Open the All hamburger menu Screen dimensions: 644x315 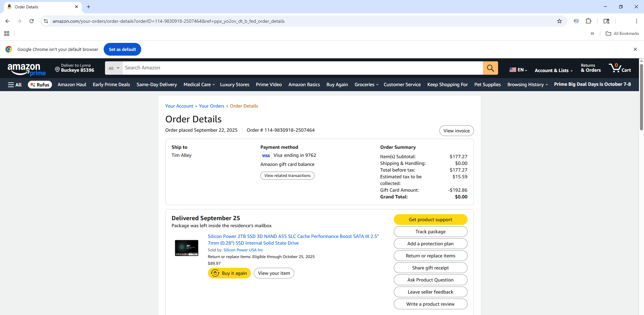15,85
